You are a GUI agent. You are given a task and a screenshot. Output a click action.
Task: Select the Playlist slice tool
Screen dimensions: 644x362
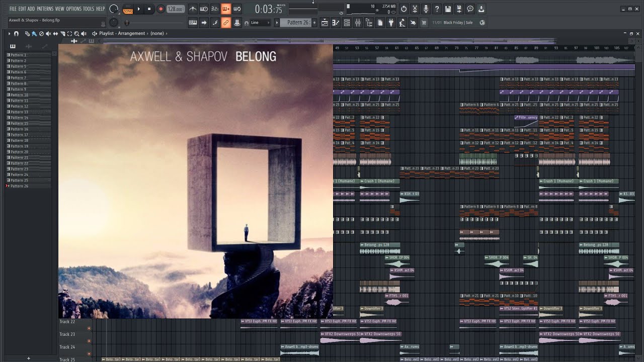62,33
